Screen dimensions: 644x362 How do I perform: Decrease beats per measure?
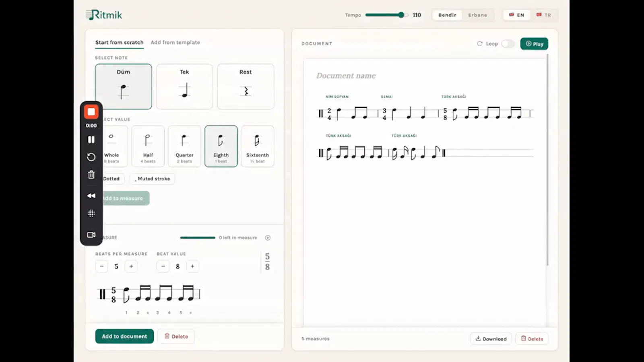[x=101, y=266]
